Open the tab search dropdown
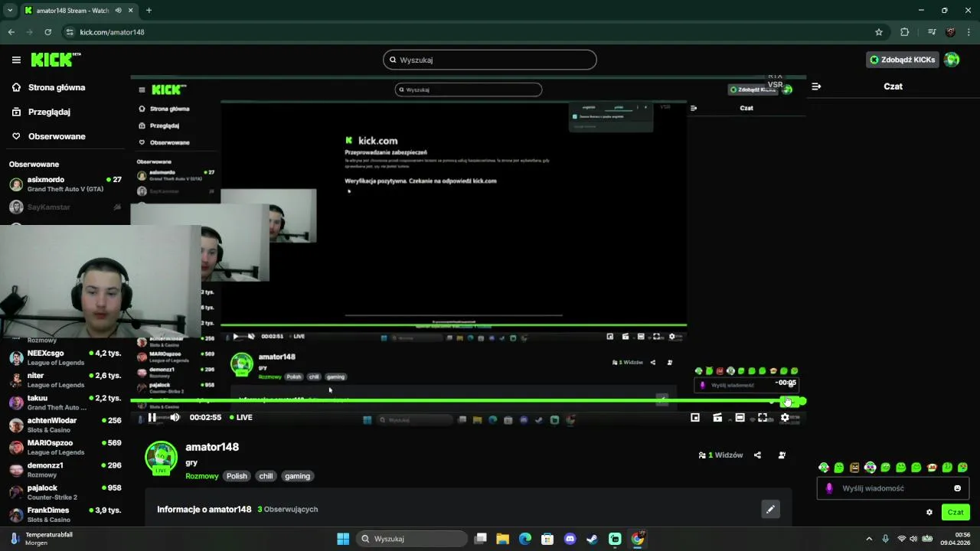Viewport: 980px width, 551px height. 10,11
